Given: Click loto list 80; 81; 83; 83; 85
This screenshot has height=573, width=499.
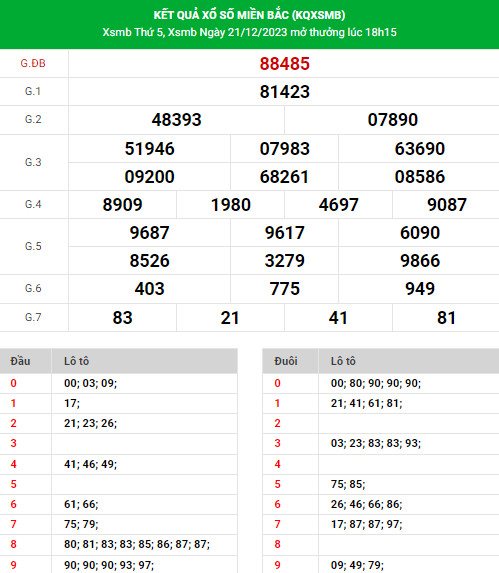Looking at the screenshot, I should [x=137, y=544].
